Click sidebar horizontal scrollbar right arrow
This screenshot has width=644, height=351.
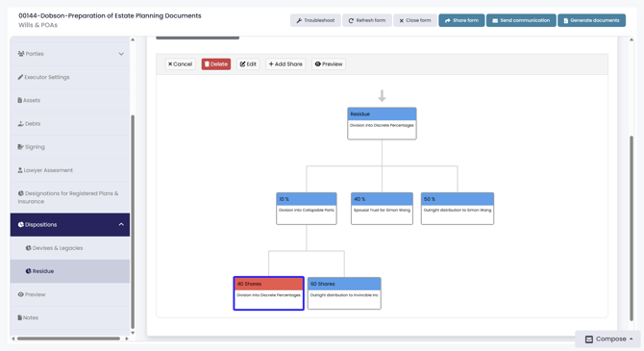click(x=127, y=338)
